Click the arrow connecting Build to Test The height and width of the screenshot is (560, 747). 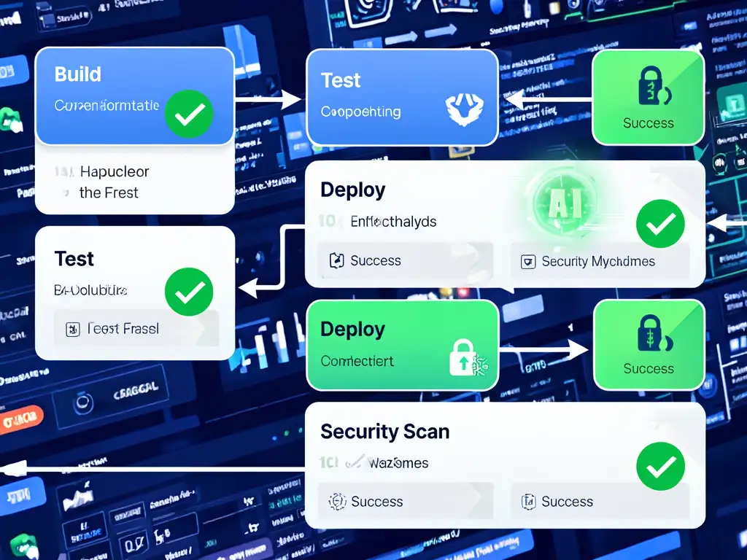click(268, 100)
